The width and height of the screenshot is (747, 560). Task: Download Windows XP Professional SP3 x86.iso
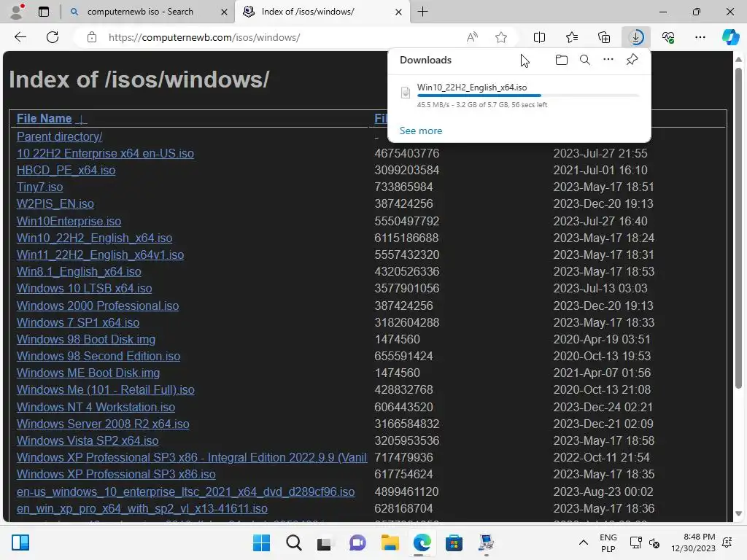[116, 474]
